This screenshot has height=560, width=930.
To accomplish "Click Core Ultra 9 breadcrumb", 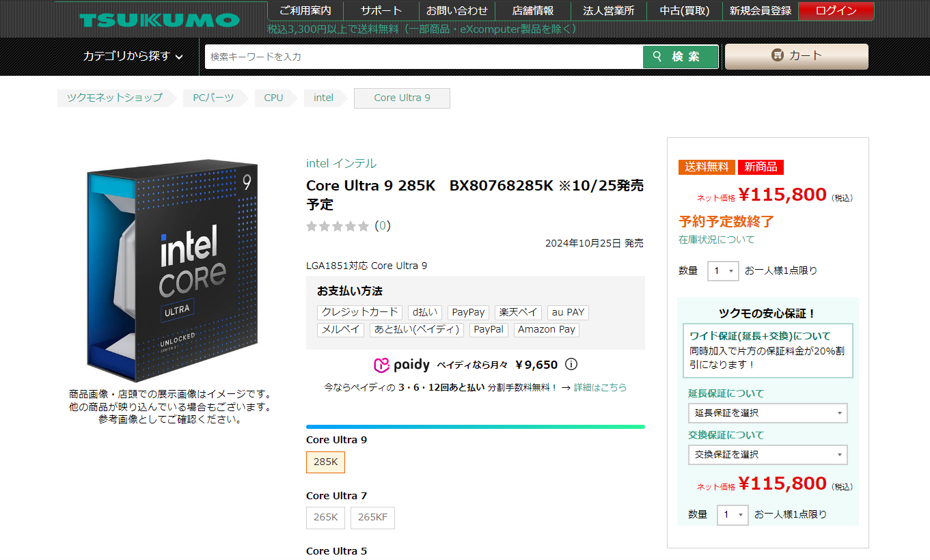I will pos(402,98).
